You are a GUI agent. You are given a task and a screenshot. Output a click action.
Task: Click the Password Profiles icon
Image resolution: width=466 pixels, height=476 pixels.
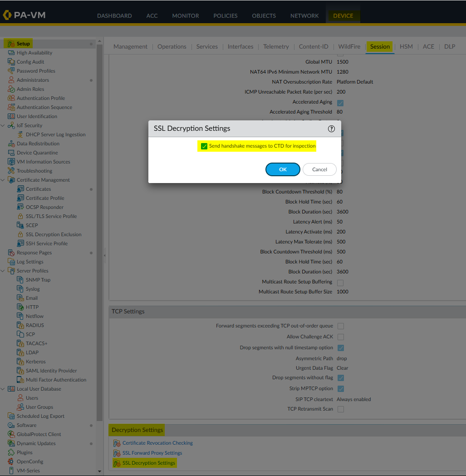[11, 71]
